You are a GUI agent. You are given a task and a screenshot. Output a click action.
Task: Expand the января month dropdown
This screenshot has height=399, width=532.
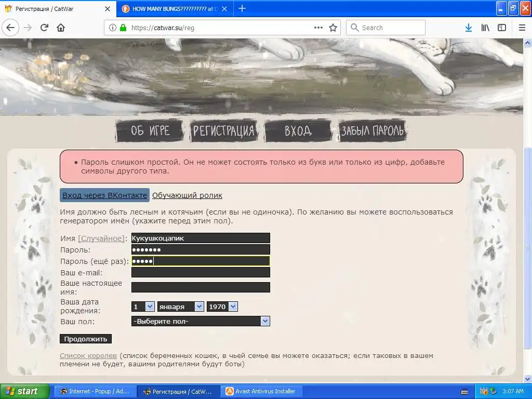pyautogui.click(x=180, y=307)
